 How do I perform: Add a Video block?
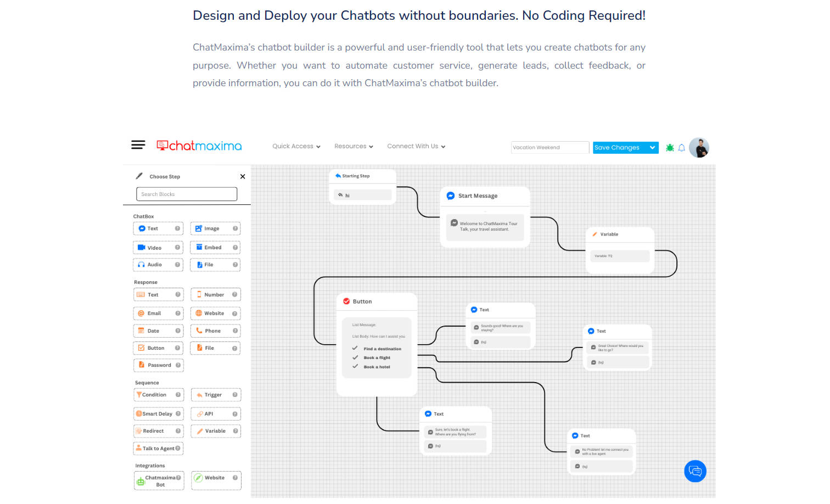pyautogui.click(x=158, y=248)
